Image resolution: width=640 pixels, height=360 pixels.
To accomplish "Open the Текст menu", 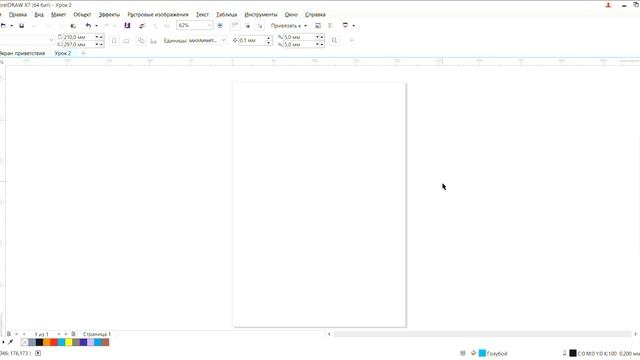I will (x=202, y=15).
